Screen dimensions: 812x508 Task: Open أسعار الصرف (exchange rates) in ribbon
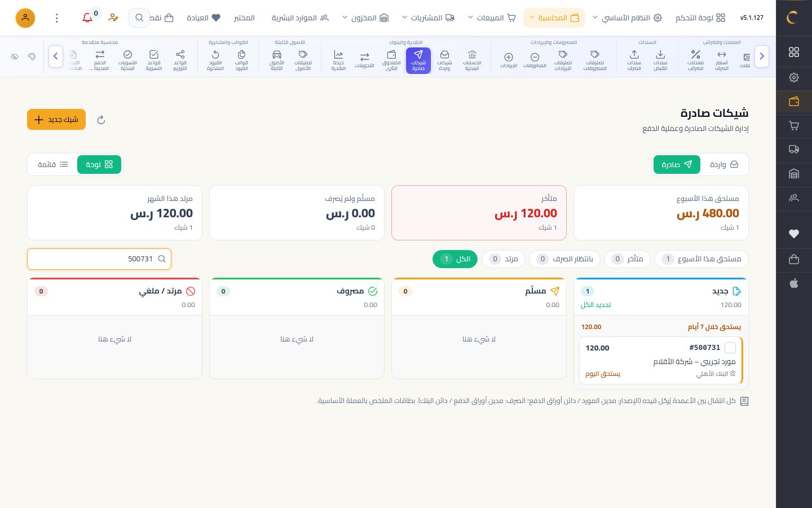(722, 60)
